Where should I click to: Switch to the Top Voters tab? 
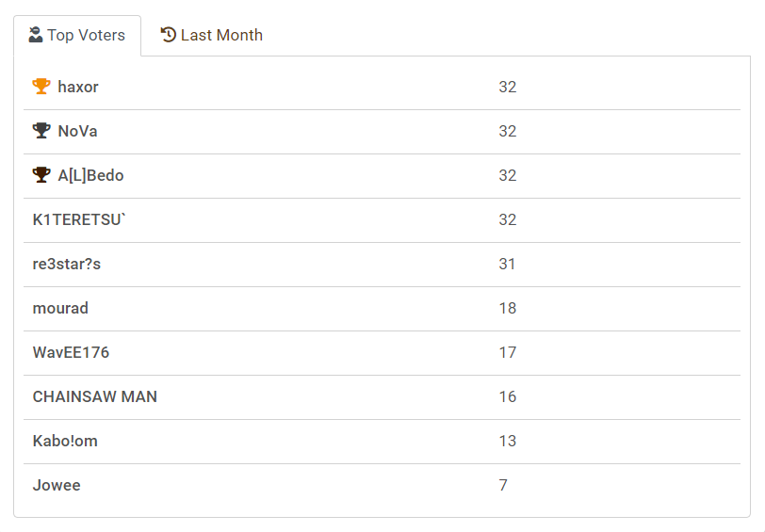77,36
